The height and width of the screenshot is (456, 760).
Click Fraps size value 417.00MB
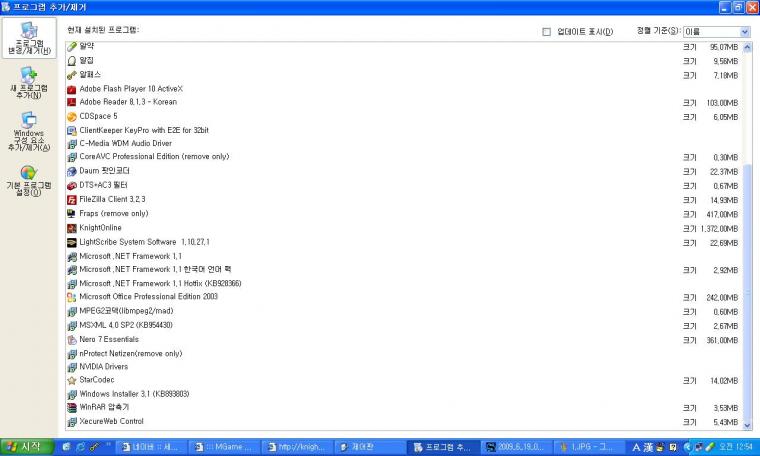pyautogui.click(x=722, y=215)
